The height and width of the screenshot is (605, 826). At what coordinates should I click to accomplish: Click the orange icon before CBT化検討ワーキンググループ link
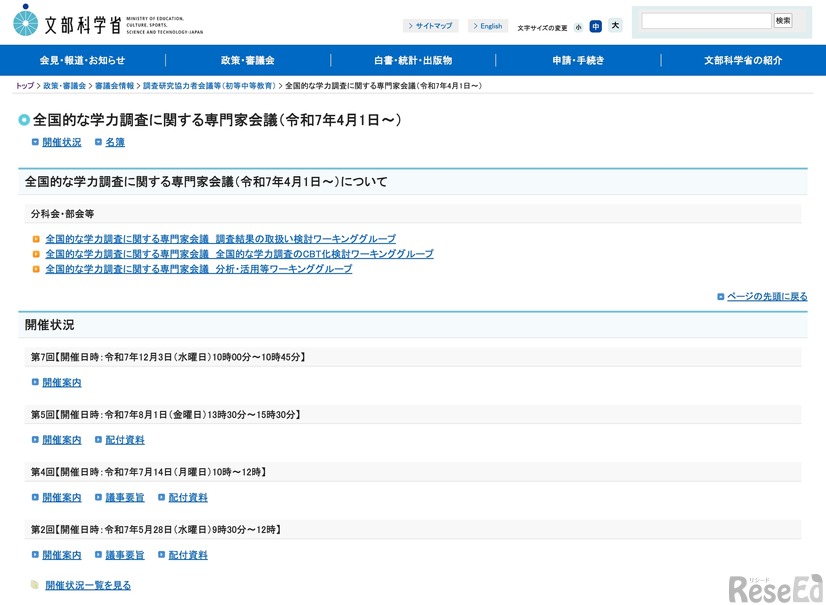click(36, 253)
